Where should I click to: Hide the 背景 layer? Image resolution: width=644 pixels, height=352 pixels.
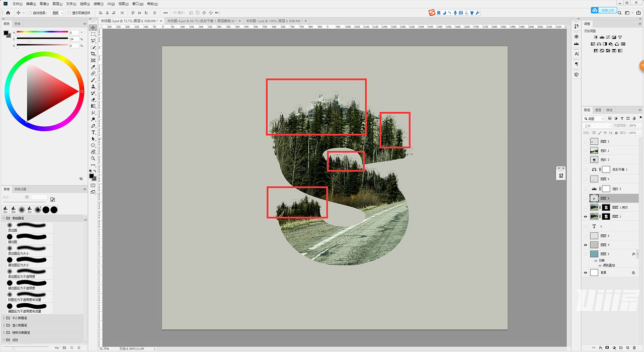pyautogui.click(x=585, y=272)
